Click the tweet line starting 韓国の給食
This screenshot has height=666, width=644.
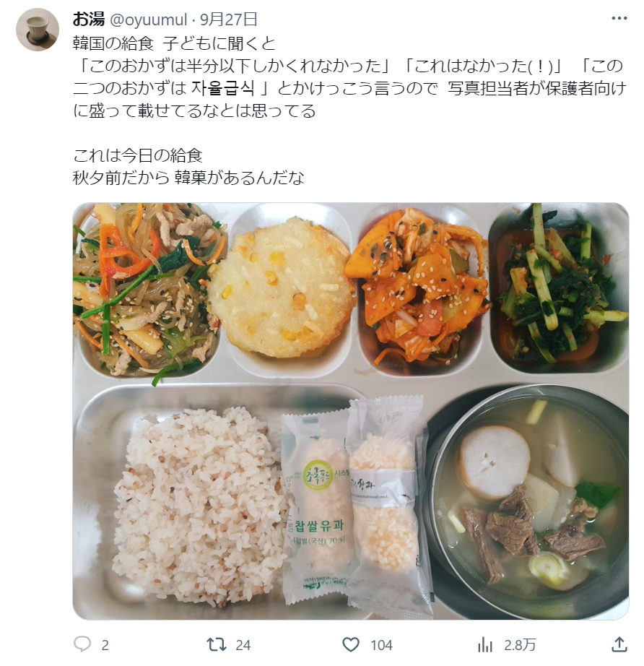coord(175,43)
